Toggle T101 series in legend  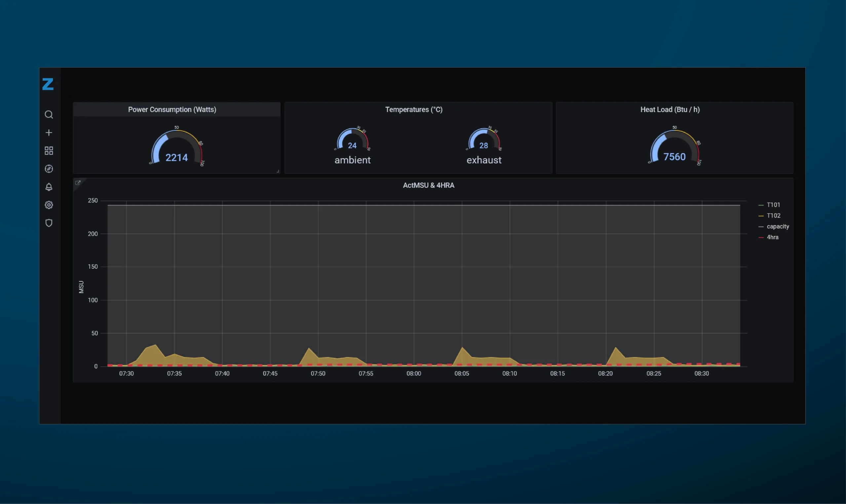point(773,205)
